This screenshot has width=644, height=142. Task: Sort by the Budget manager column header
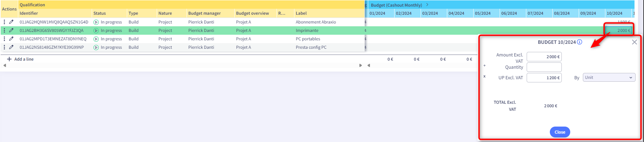click(204, 13)
